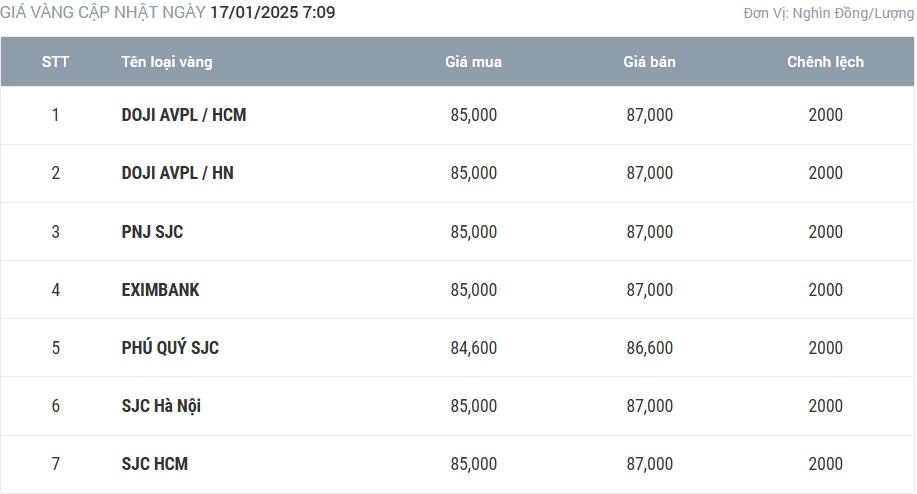Select the 'Giá mua' column header
Image resolution: width=917 pixels, height=494 pixels.
tap(473, 62)
